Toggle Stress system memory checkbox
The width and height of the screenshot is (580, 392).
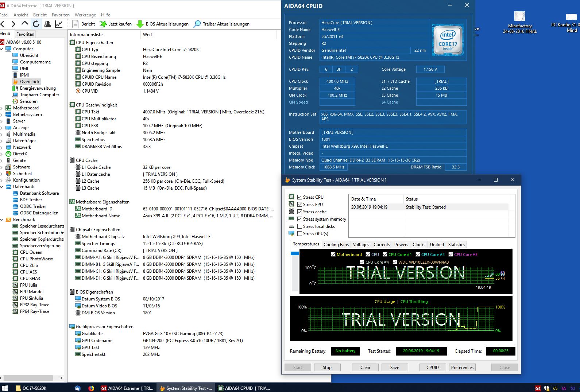(x=299, y=219)
